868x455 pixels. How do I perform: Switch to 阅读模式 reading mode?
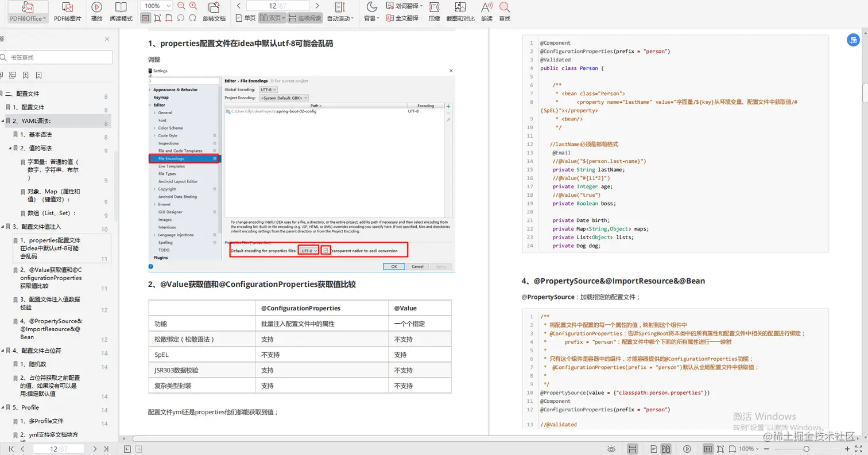click(x=121, y=12)
